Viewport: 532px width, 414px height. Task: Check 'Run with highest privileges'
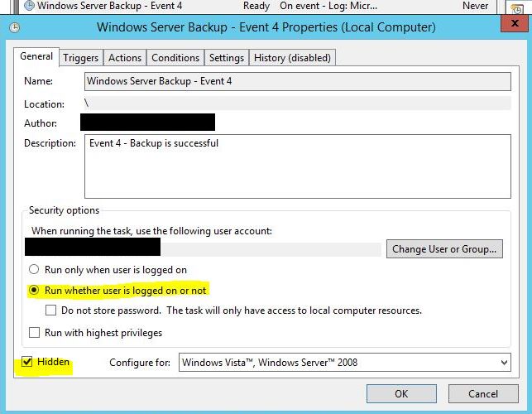[x=34, y=333]
